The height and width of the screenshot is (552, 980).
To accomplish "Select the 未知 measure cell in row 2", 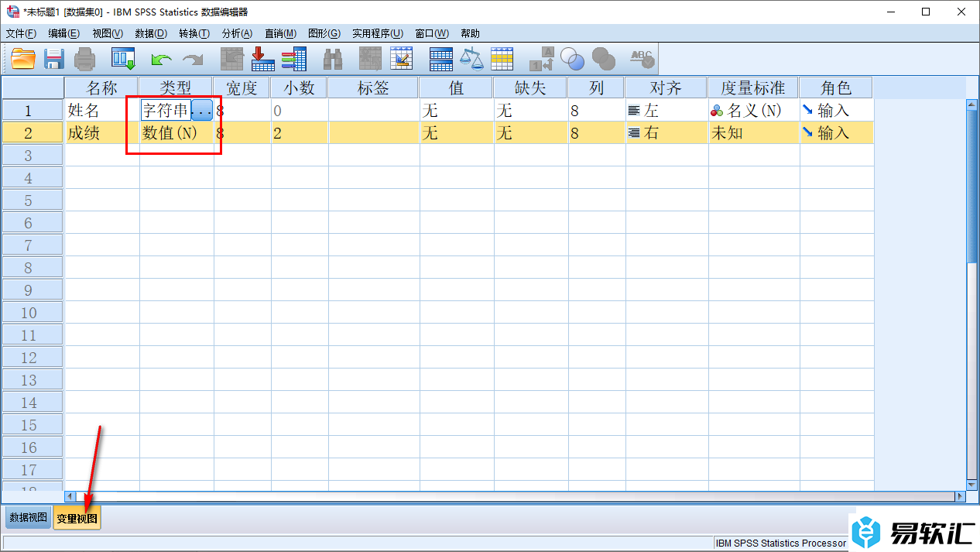I will click(754, 133).
